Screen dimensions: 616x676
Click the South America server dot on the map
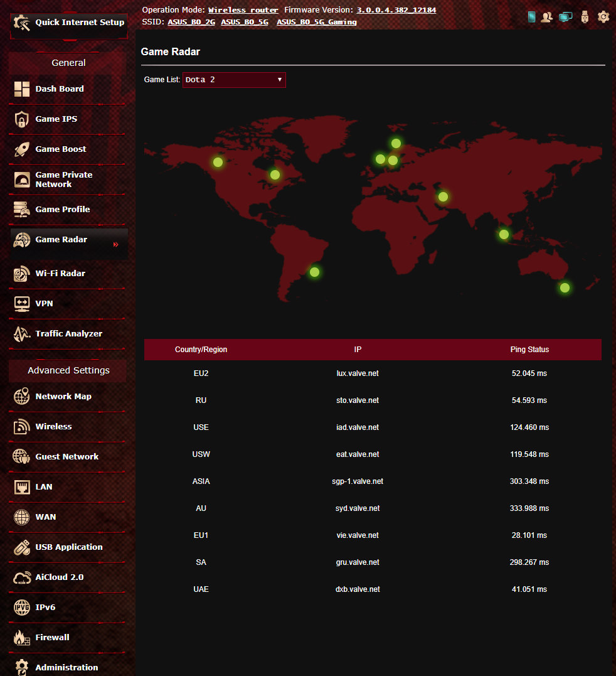pyautogui.click(x=314, y=272)
